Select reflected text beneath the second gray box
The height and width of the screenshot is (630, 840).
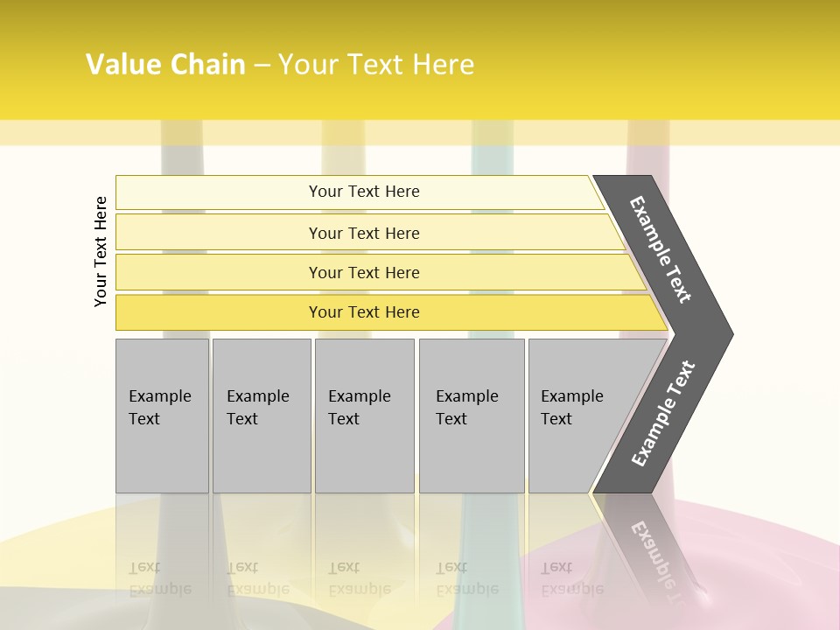[257, 578]
